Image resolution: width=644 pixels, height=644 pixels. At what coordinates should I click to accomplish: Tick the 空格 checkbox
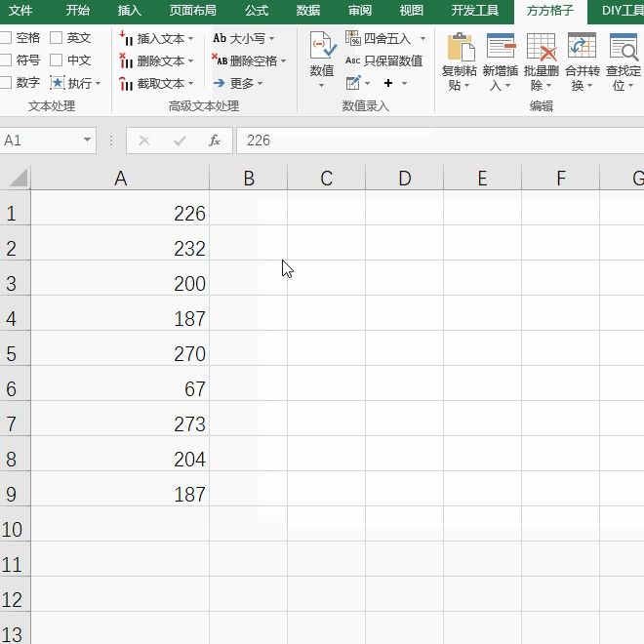point(6,38)
